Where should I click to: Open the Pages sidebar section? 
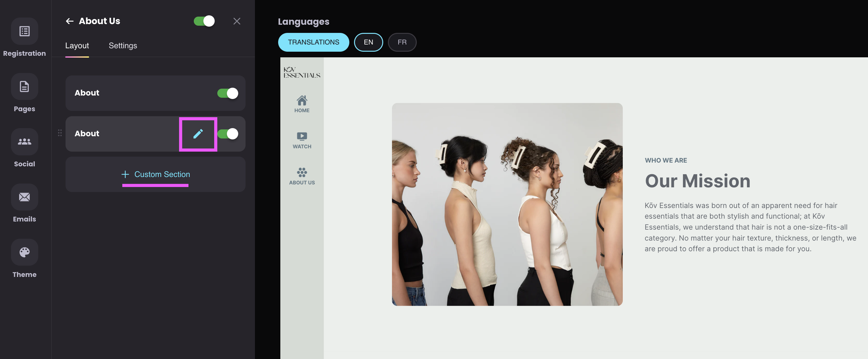coord(24,93)
